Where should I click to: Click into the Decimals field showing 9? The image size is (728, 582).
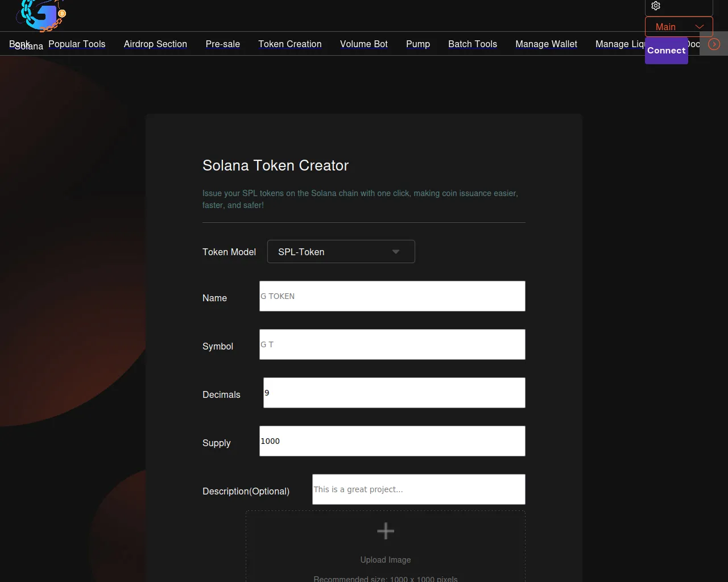394,393
